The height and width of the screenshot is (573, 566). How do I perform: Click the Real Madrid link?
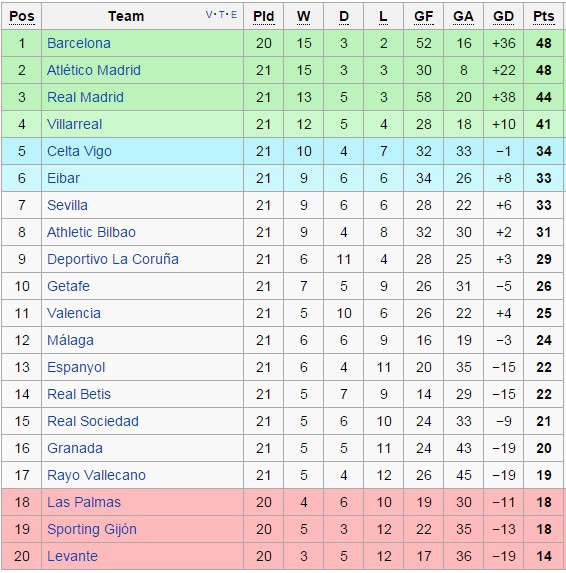[86, 97]
